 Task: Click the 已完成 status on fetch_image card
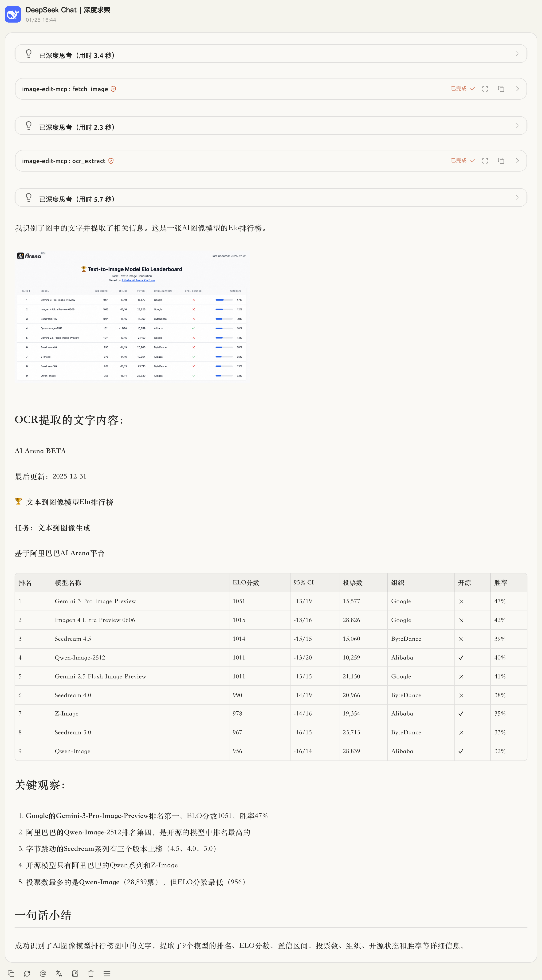tap(458, 88)
